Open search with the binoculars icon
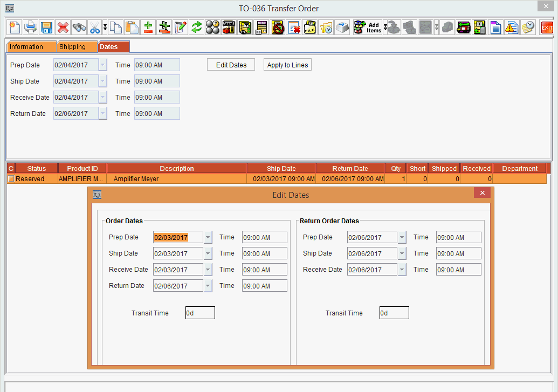This screenshot has height=392, width=558. point(79,27)
